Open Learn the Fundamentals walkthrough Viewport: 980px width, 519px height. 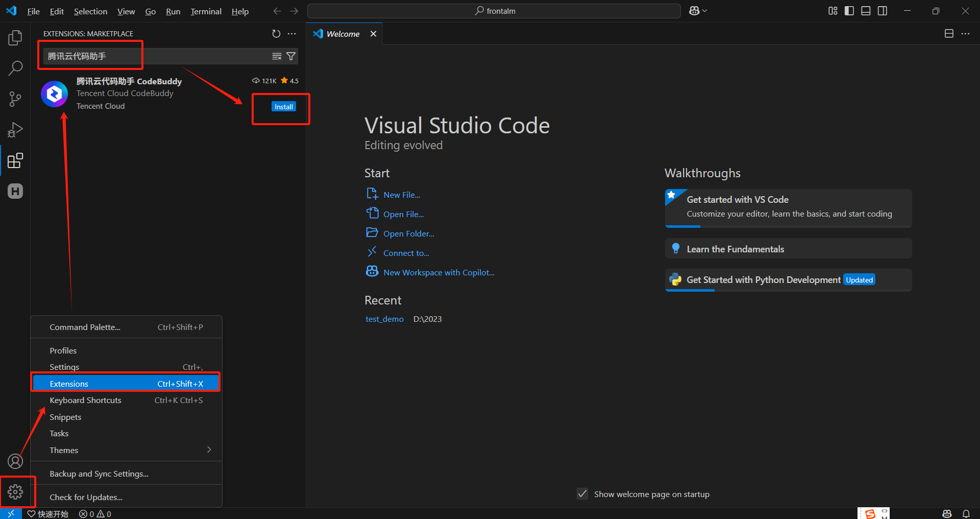[788, 249]
